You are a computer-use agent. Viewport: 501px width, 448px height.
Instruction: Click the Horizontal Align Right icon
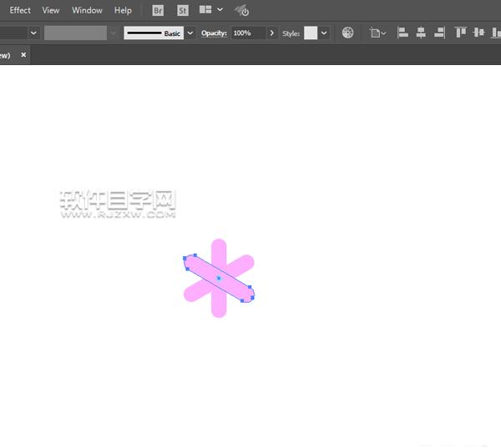point(439,33)
